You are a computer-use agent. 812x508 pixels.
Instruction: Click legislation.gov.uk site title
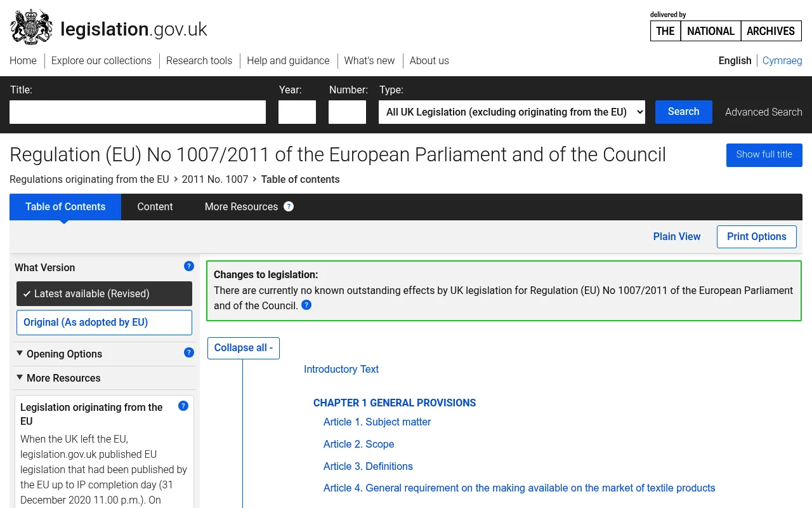134,29
